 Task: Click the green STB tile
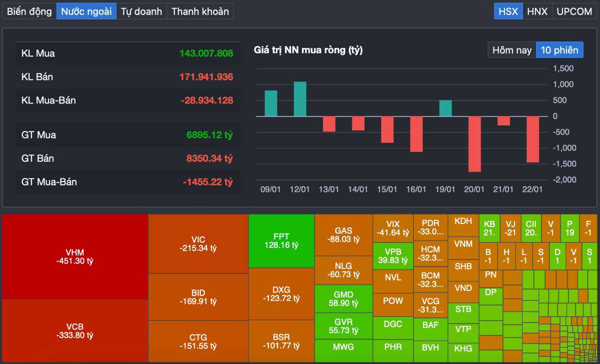(x=463, y=313)
